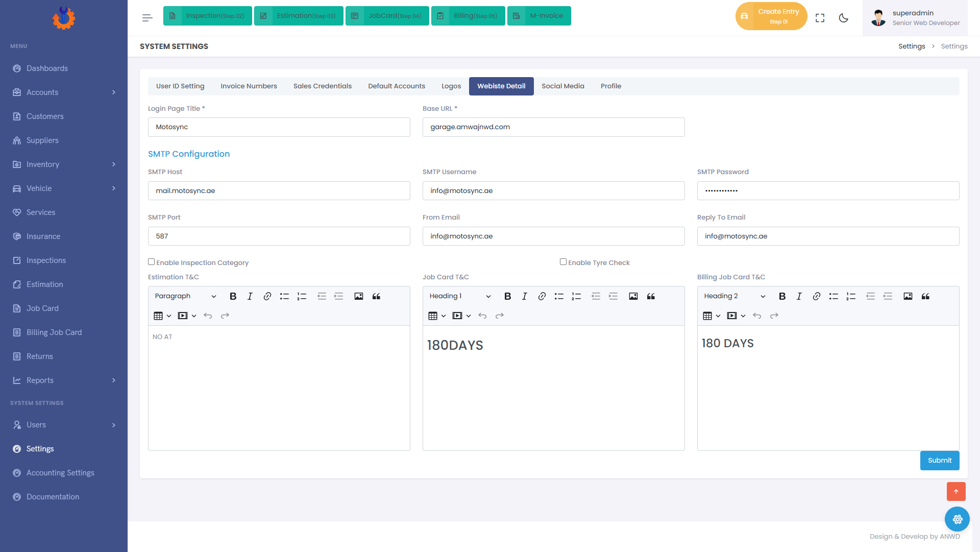Add block quote in Estimation T&C editor
The height and width of the screenshot is (552, 980).
(x=376, y=296)
